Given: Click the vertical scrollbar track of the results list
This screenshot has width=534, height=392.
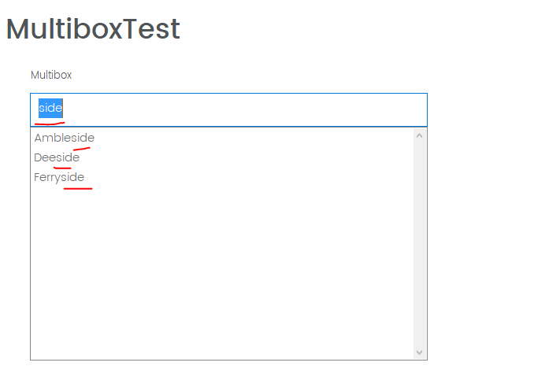Looking at the screenshot, I should [420, 244].
